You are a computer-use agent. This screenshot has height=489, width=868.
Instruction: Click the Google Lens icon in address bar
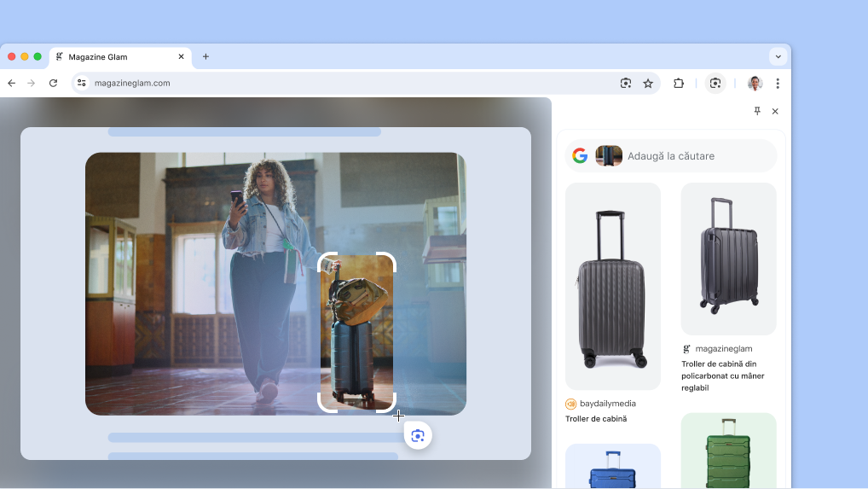coord(626,83)
